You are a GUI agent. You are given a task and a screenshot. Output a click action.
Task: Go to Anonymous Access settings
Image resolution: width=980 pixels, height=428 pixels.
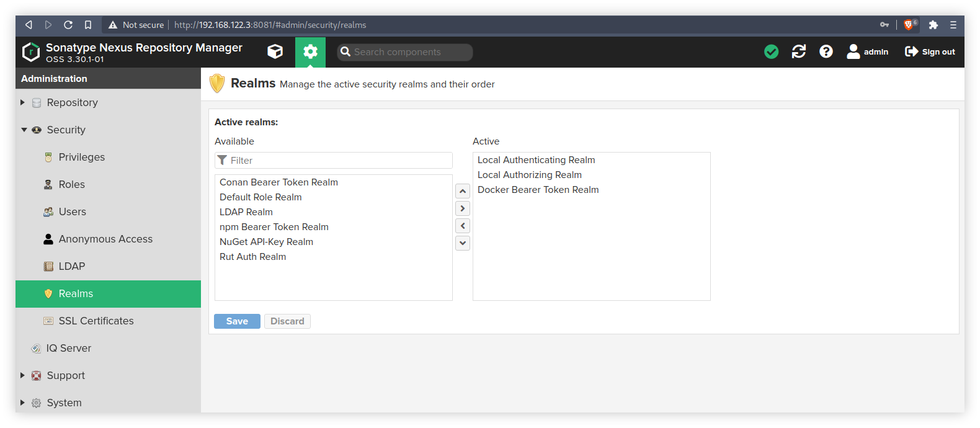[105, 239]
